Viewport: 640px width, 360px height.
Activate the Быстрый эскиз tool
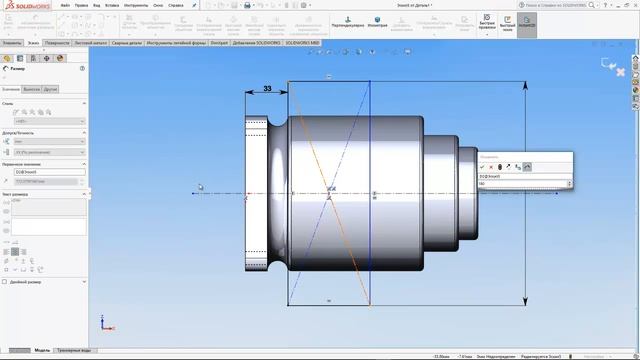(507, 24)
